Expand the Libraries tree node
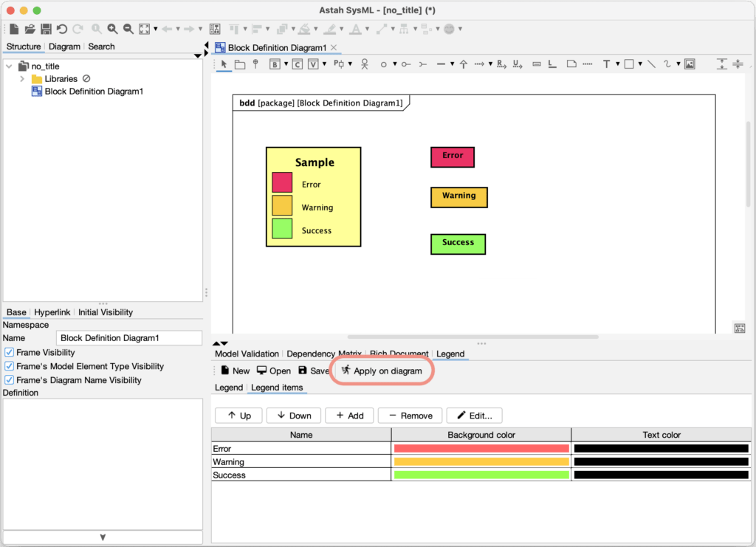756x547 pixels. click(22, 79)
